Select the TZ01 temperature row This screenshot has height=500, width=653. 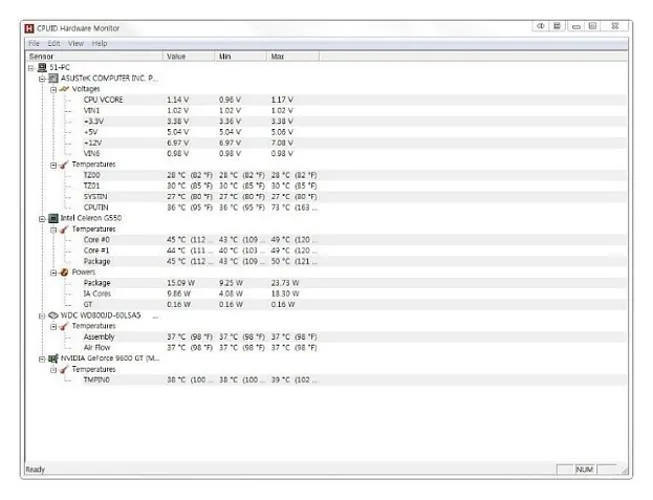tap(326, 186)
